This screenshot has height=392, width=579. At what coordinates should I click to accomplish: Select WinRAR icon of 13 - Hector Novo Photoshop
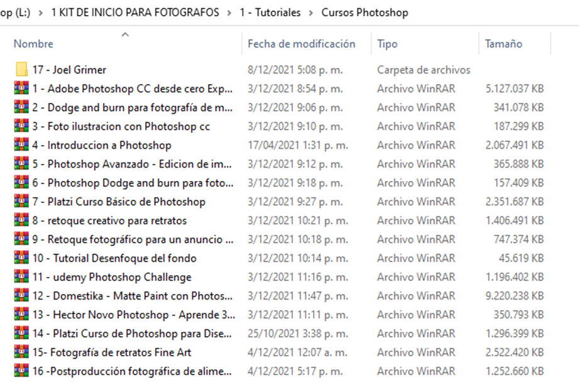coord(21,314)
